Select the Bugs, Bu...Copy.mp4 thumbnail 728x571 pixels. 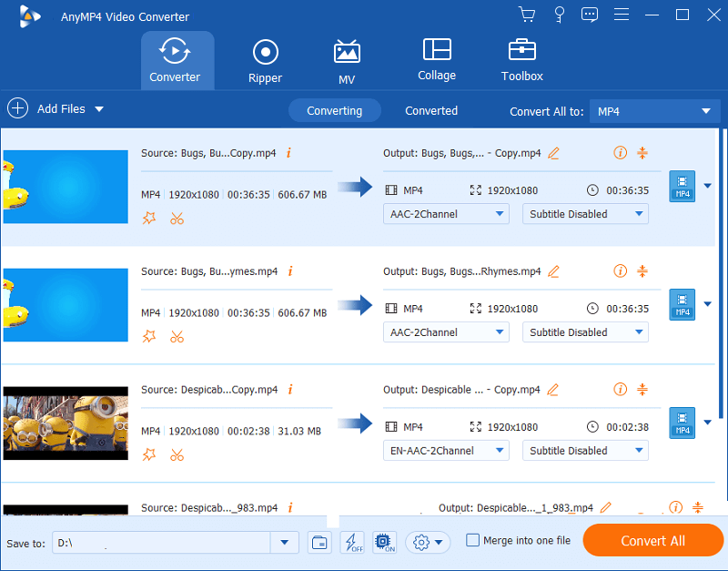[66, 187]
